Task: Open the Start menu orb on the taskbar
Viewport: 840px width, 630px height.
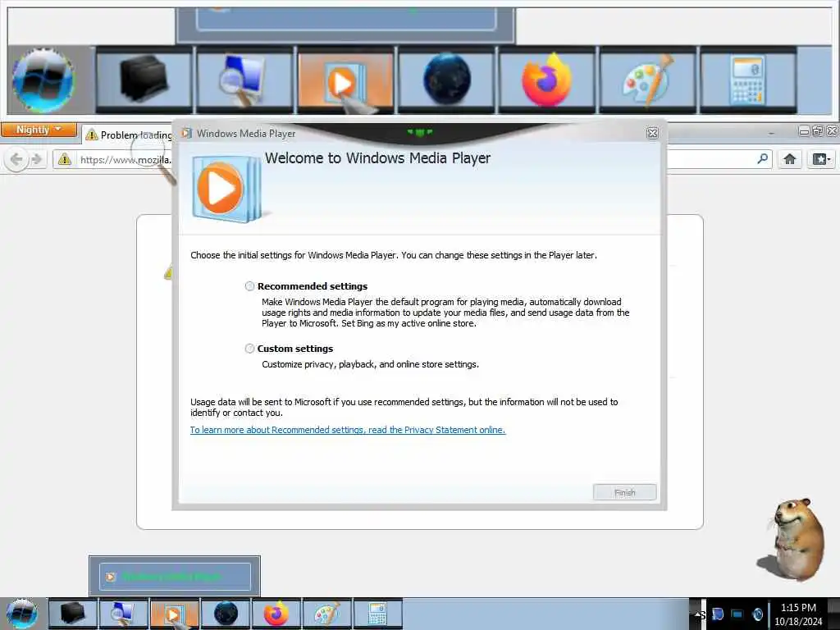Action: tap(22, 614)
